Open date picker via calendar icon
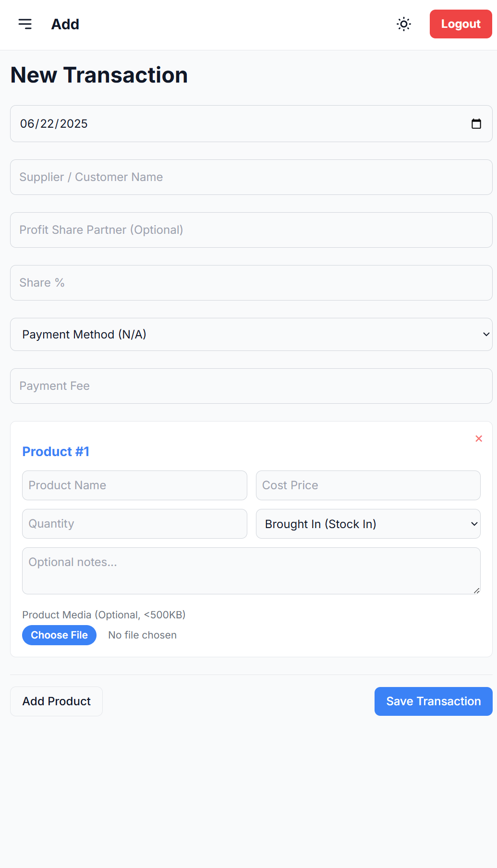Screen dimensions: 497x868 pos(477,123)
